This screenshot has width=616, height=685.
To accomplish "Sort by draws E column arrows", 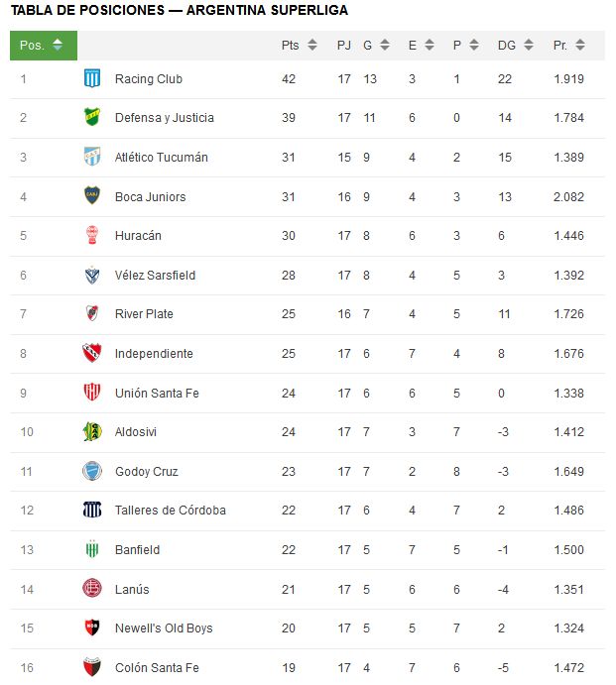I will (430, 45).
